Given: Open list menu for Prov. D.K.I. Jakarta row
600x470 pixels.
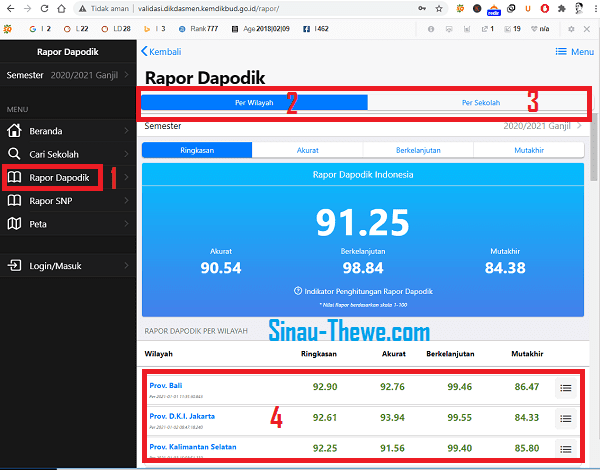Looking at the screenshot, I should click(x=566, y=418).
